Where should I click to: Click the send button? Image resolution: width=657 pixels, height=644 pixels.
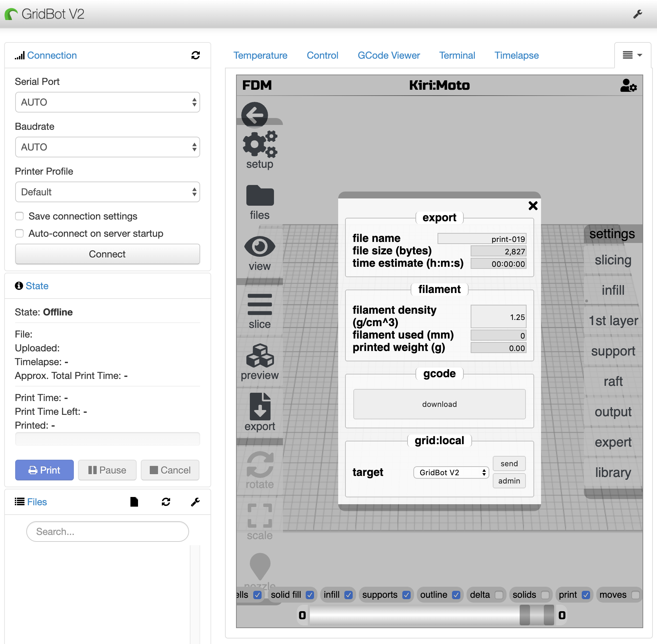[x=509, y=464]
